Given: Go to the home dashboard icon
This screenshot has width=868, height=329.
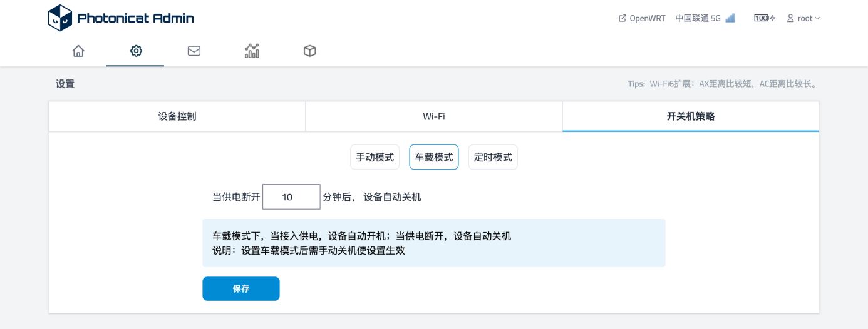Looking at the screenshot, I should (x=78, y=51).
